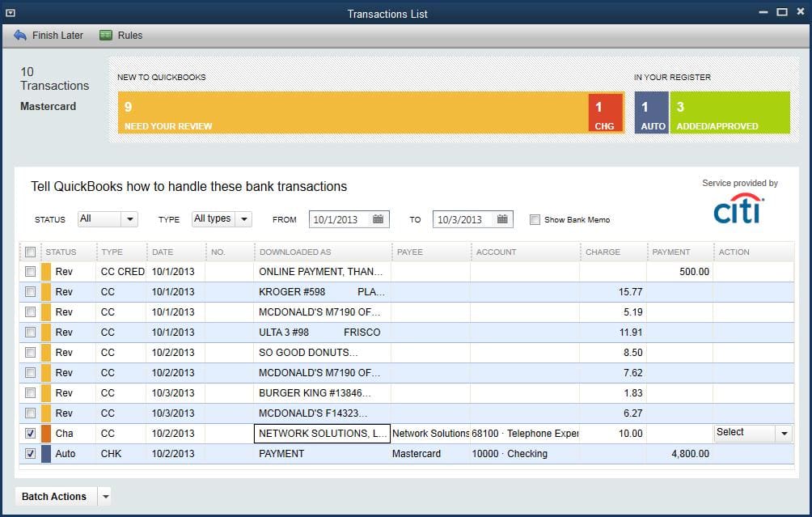Open the Rules button
Image resolution: width=812 pixels, height=517 pixels.
pyautogui.click(x=121, y=36)
